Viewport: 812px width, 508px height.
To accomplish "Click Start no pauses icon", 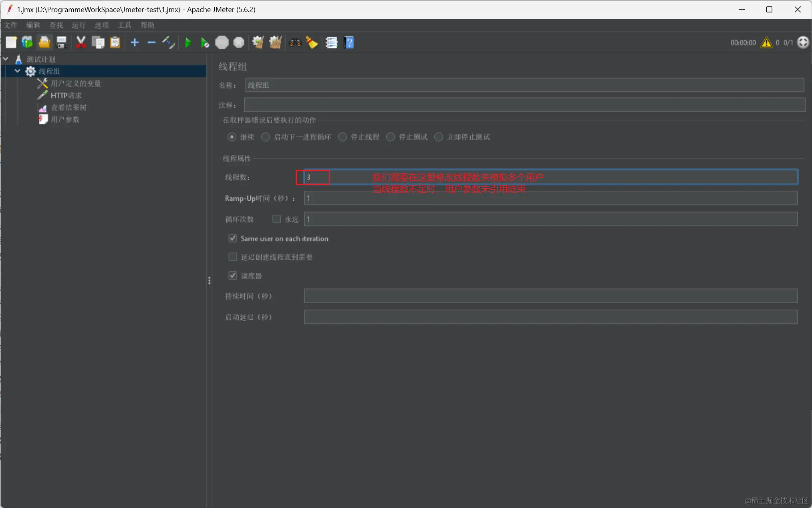I will (x=205, y=42).
